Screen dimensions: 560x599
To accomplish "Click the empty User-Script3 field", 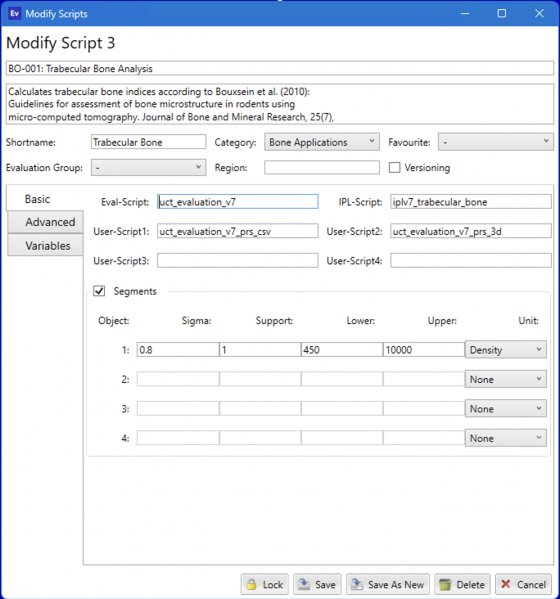I will [237, 261].
